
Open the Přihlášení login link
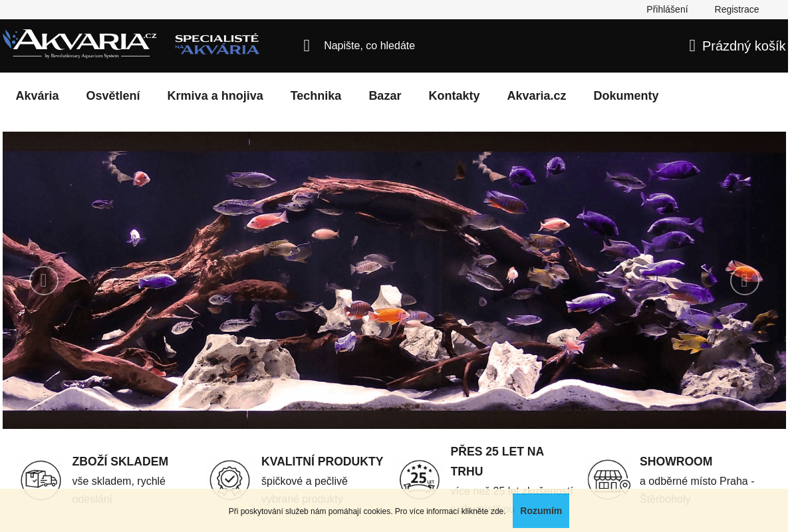[x=667, y=9]
